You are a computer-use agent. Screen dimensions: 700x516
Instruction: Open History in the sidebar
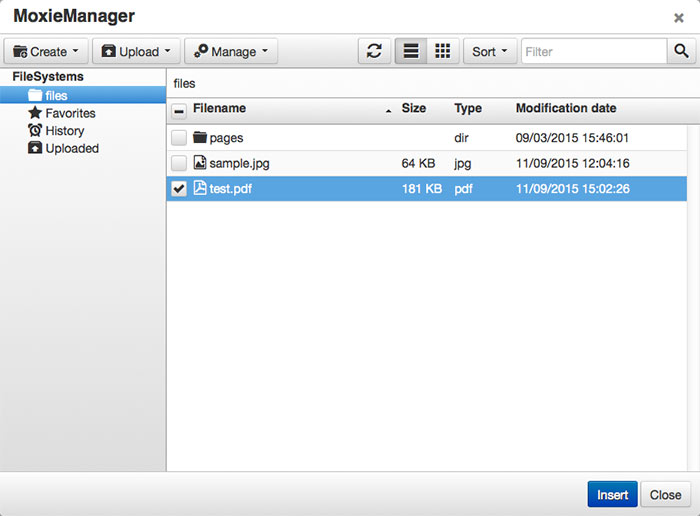point(65,131)
